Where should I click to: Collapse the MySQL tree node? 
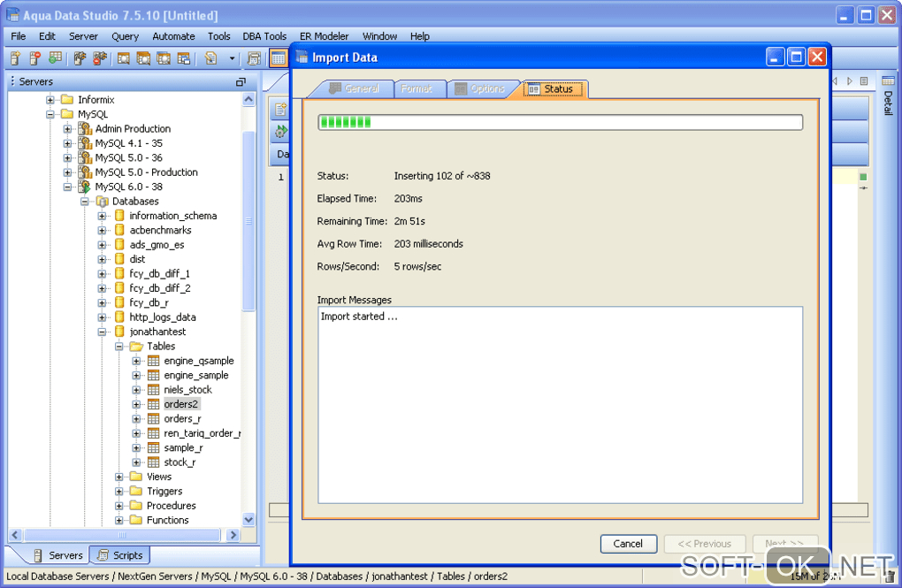click(x=50, y=114)
